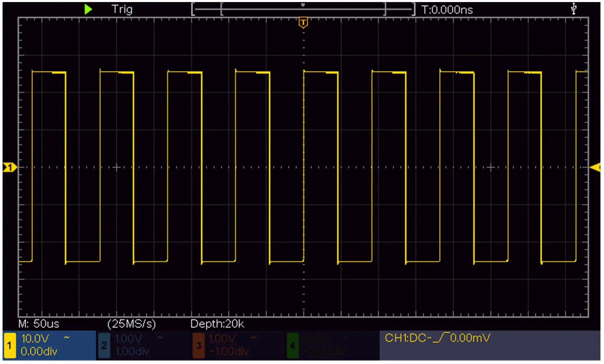Click the Channel 1 ground marker arrow
604x364 pixels.
tap(9, 167)
